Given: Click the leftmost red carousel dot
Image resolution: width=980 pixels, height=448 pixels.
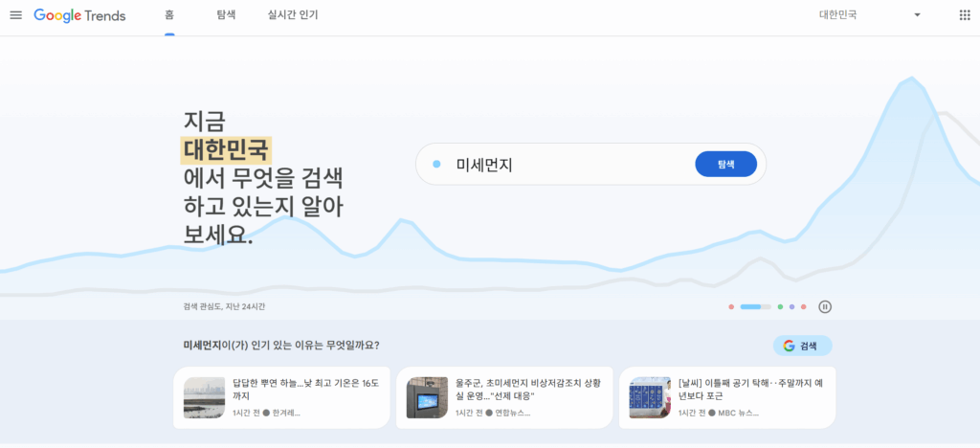Looking at the screenshot, I should click(x=731, y=307).
